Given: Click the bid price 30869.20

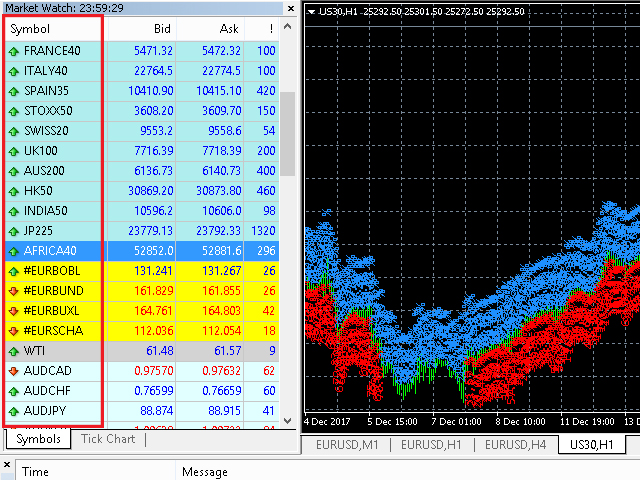Looking at the screenshot, I should tap(151, 191).
